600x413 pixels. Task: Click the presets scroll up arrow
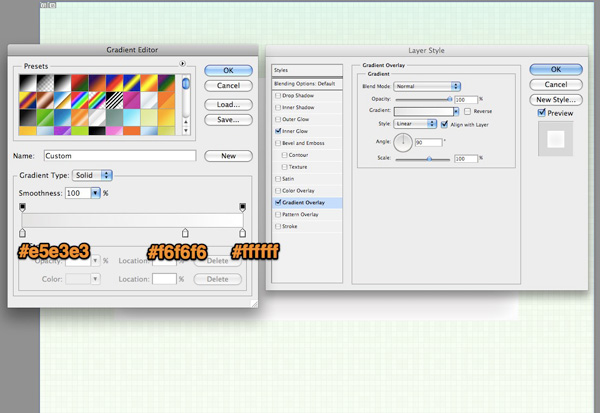point(186,122)
